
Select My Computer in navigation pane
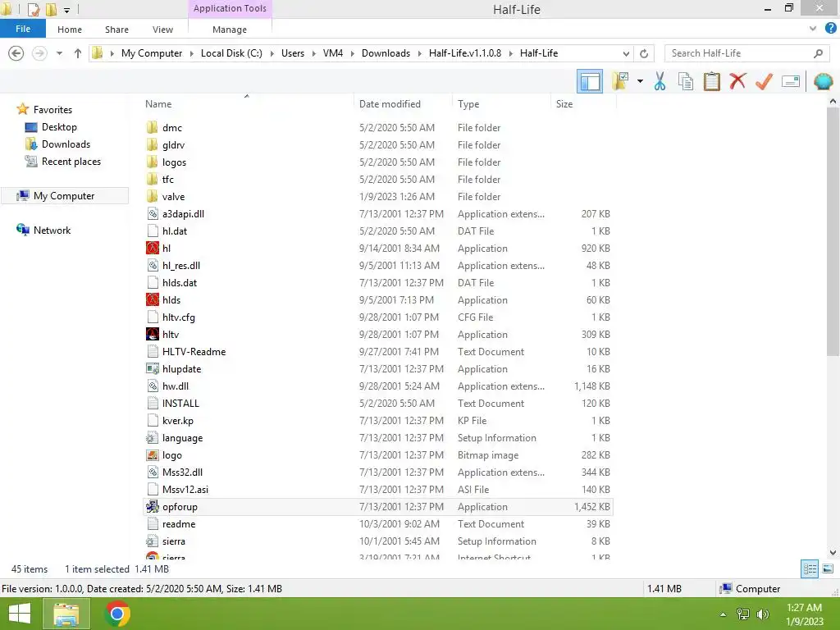coord(64,196)
